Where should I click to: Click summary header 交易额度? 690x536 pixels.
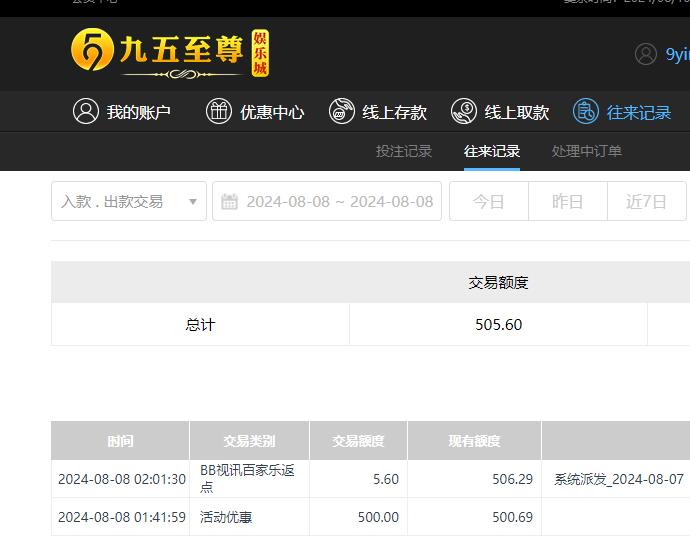pyautogui.click(x=498, y=282)
